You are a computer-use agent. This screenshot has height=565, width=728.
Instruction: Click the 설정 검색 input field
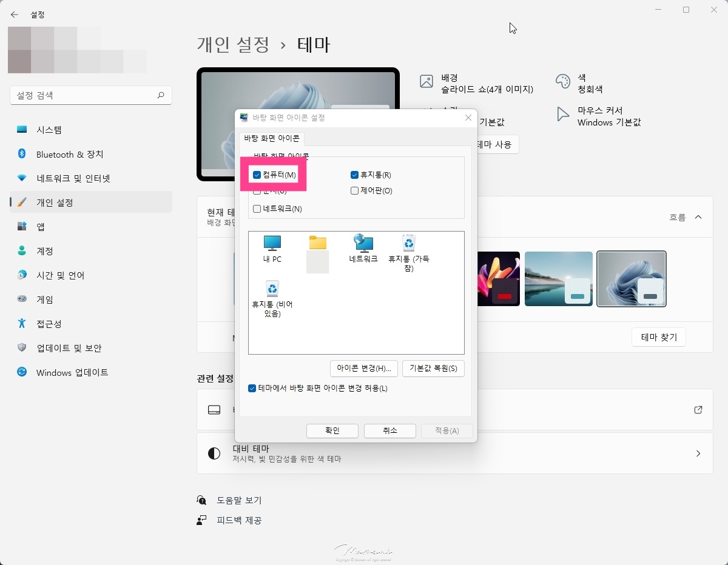pyautogui.click(x=91, y=95)
